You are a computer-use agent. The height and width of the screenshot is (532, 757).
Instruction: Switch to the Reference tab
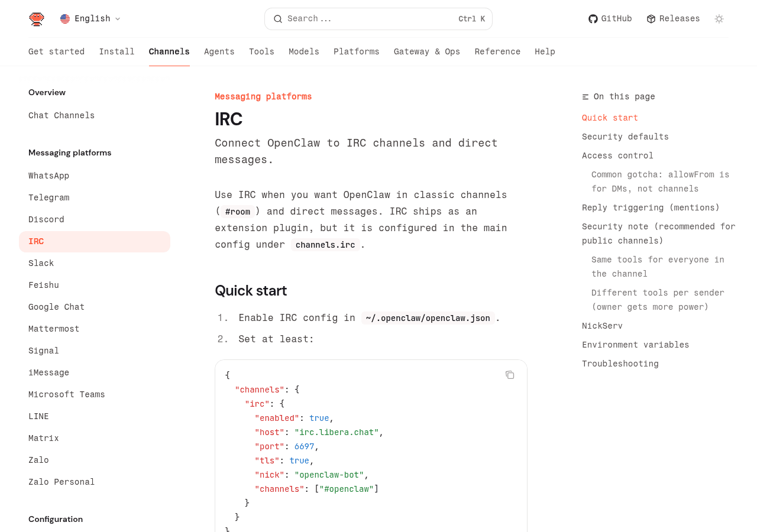point(497,51)
